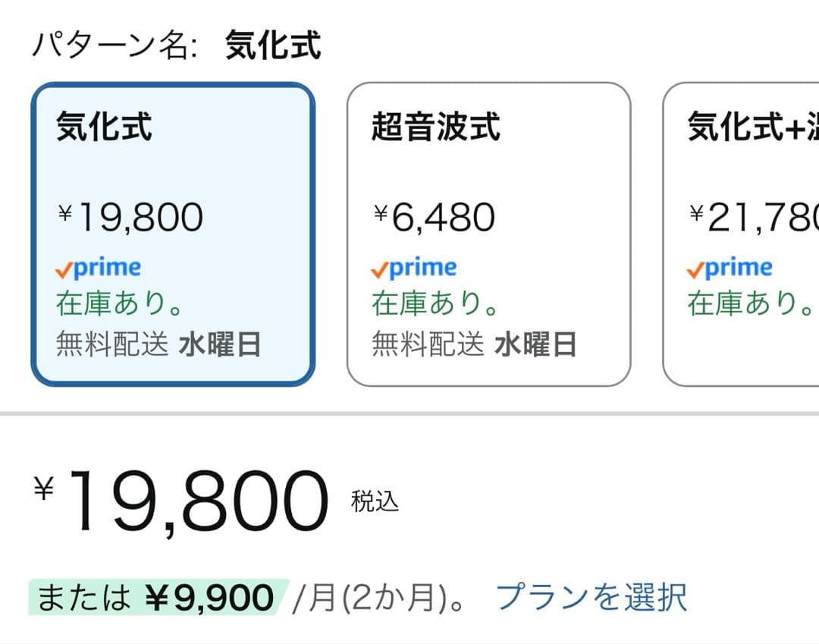This screenshot has width=819, height=644.
Task: Click the Prime badge on 気化式 card
Action: 97,267
